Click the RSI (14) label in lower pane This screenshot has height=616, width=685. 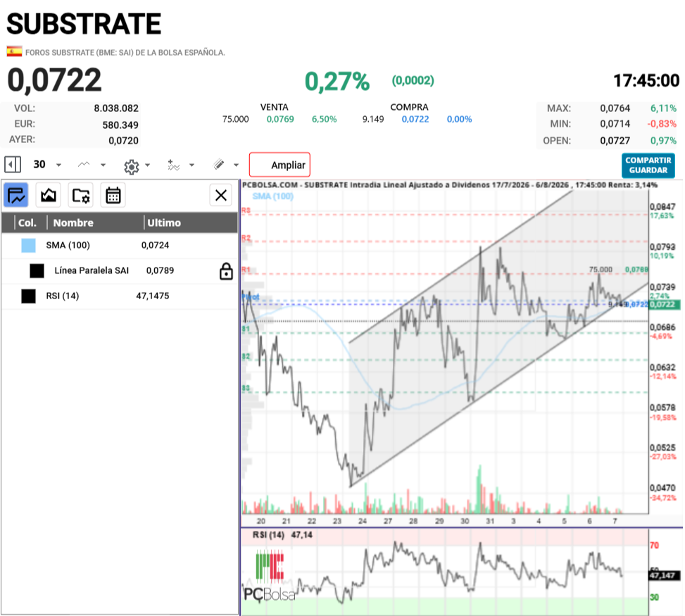(x=268, y=535)
